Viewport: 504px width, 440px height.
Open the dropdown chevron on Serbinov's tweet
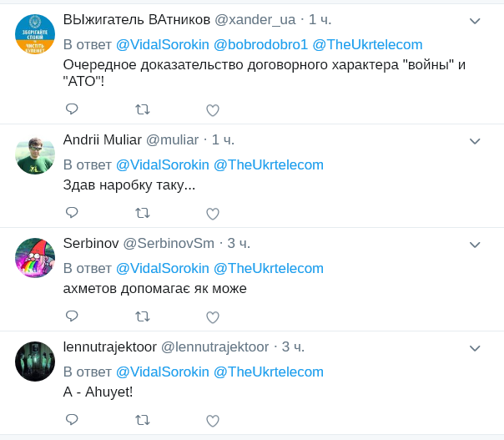474,244
